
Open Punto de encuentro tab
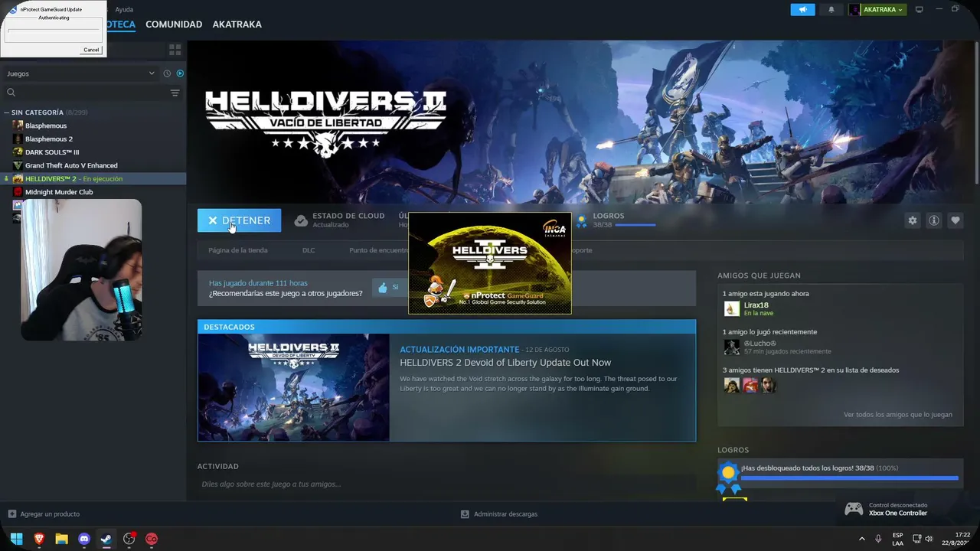coord(378,250)
